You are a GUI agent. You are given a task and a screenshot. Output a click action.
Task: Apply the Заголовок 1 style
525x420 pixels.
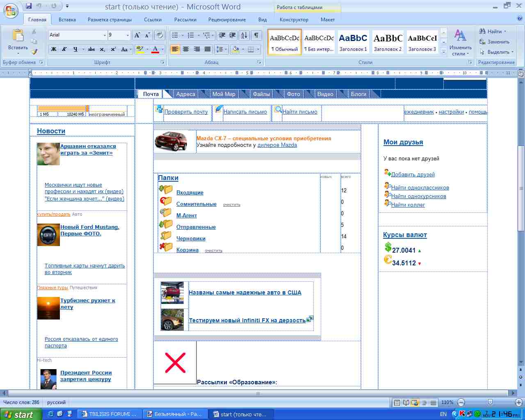(x=353, y=42)
